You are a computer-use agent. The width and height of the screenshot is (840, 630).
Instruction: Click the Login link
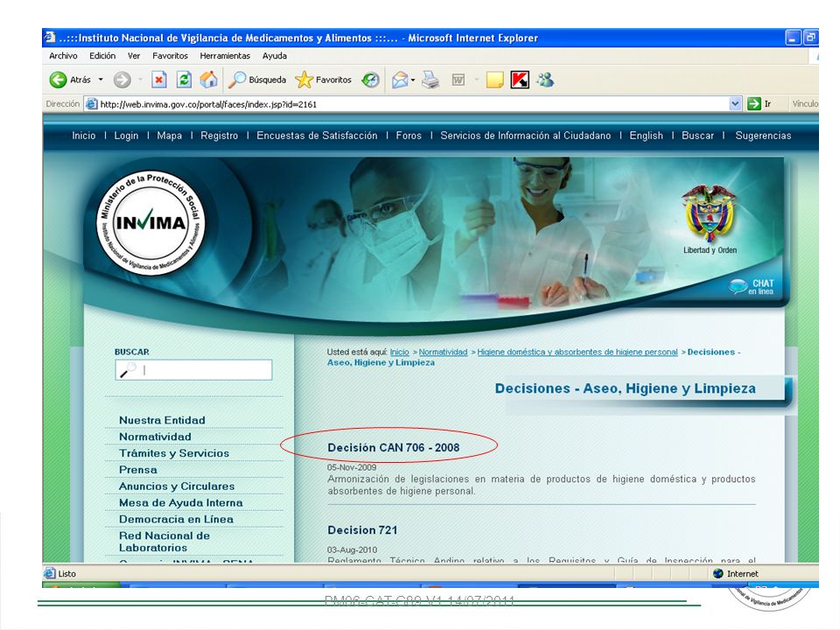point(126,136)
